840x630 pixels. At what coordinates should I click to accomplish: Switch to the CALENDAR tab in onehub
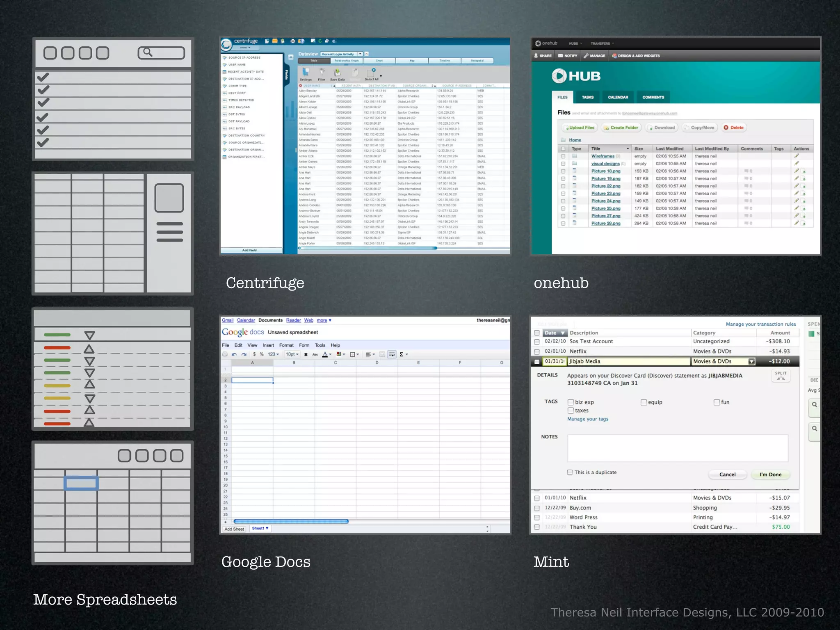point(618,97)
